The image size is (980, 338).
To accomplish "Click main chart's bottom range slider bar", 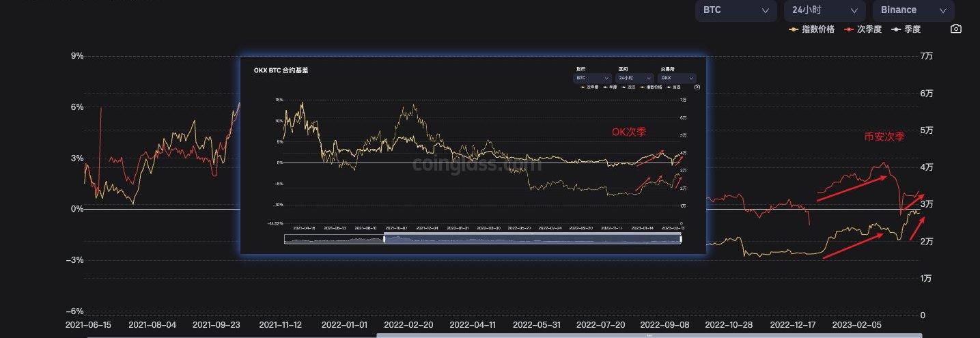I will coord(649,335).
